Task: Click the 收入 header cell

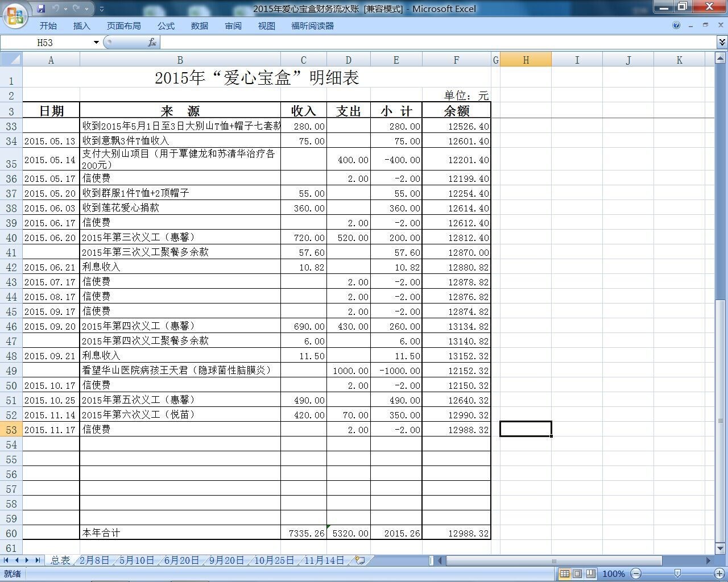Action: pyautogui.click(x=304, y=111)
